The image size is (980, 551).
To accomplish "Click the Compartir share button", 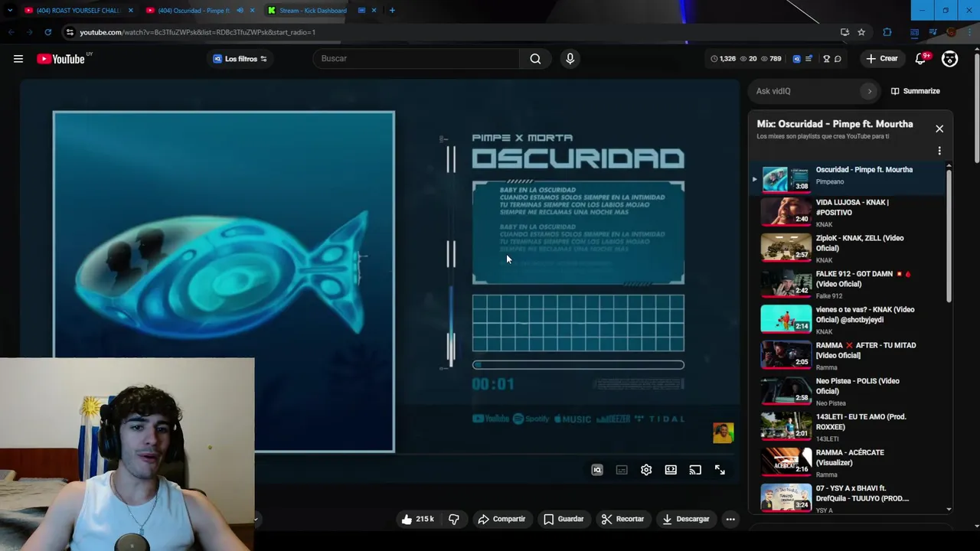I will pyautogui.click(x=501, y=519).
